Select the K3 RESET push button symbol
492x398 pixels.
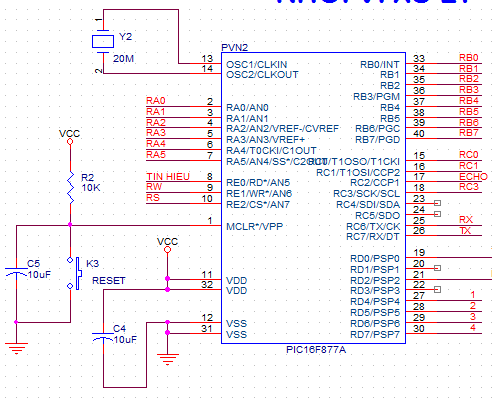pos(75,273)
